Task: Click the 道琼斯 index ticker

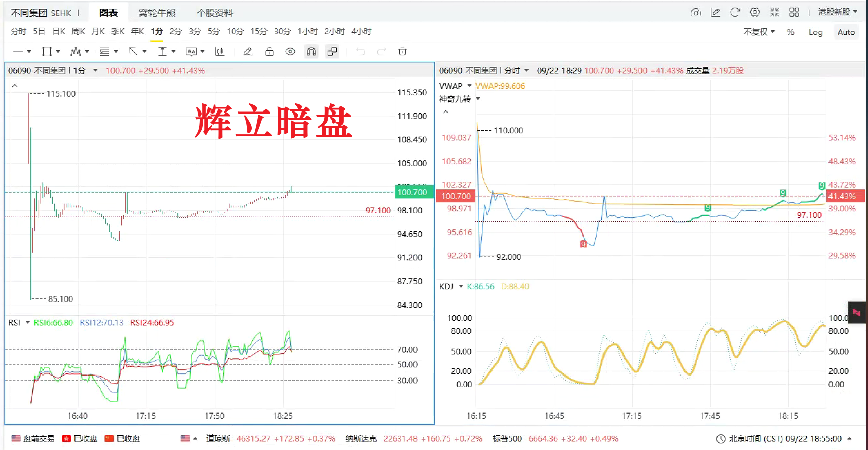Action: coord(270,439)
